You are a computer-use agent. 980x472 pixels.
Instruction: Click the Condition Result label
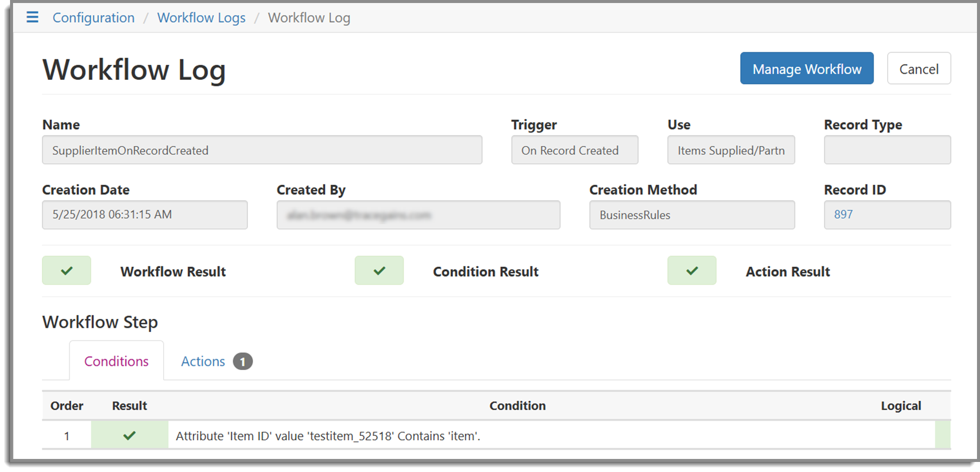click(486, 272)
